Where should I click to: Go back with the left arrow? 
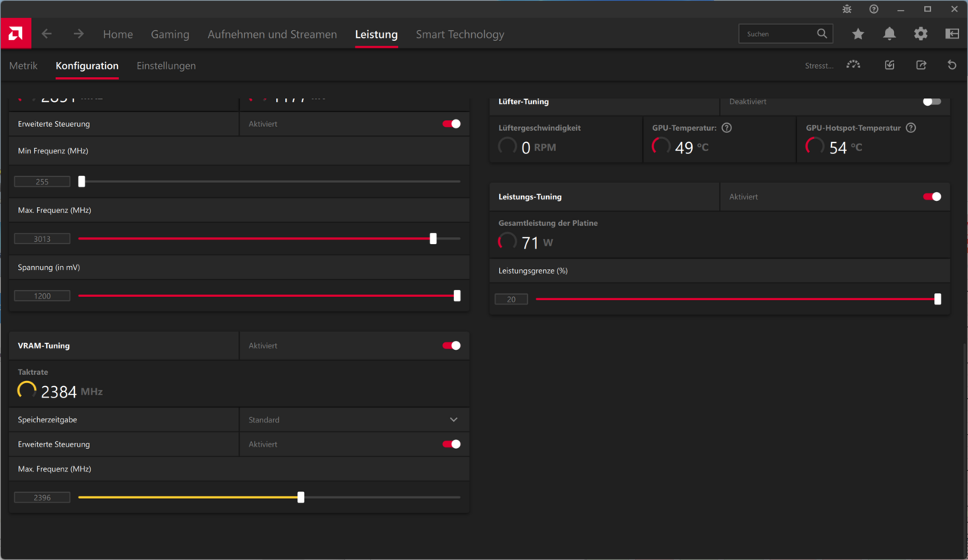click(47, 34)
